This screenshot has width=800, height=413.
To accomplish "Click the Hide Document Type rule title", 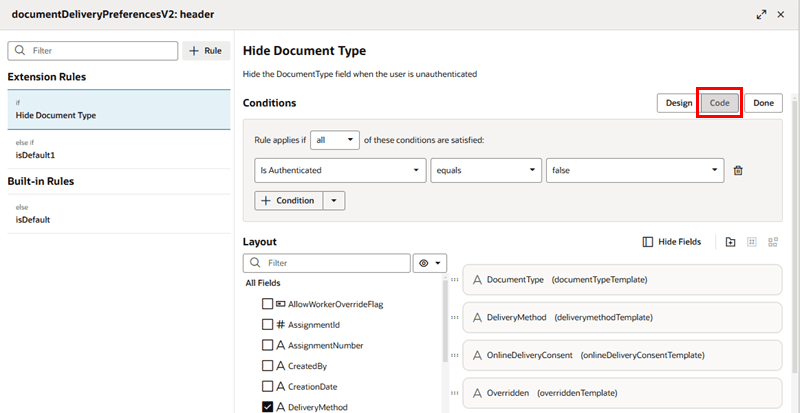I will [x=305, y=51].
